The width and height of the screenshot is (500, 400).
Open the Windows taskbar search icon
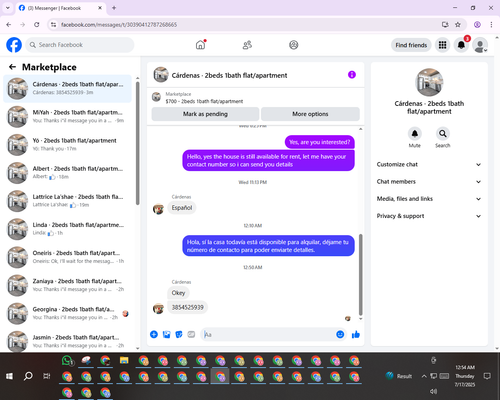tap(28, 376)
